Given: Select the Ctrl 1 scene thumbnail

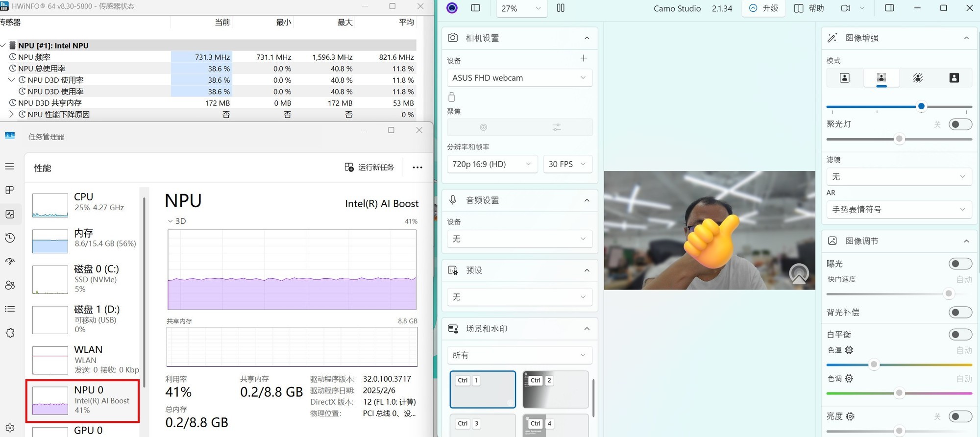Looking at the screenshot, I should point(483,389).
